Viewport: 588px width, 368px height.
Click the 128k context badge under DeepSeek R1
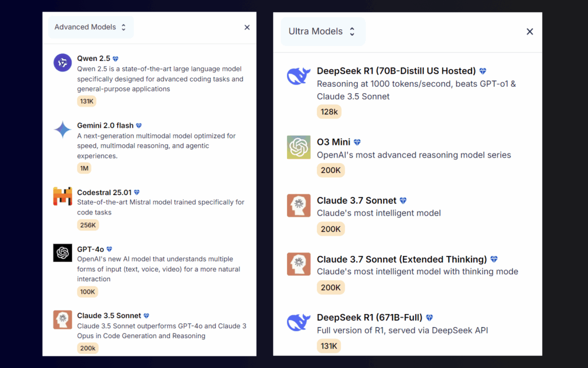coord(329,112)
